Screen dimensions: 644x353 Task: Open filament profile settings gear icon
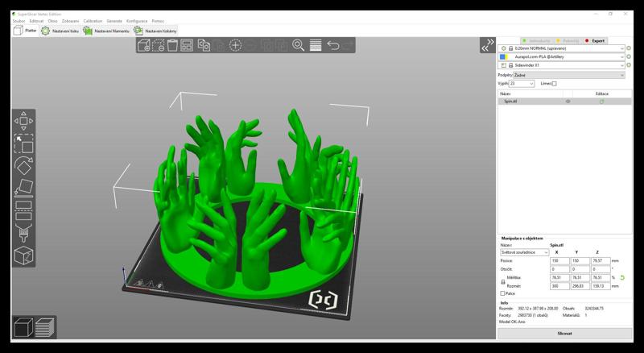(x=629, y=56)
